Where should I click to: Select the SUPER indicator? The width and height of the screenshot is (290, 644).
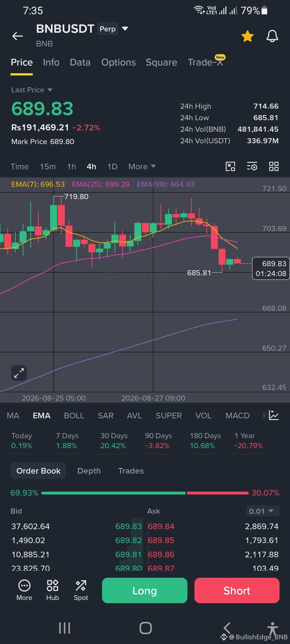click(169, 415)
